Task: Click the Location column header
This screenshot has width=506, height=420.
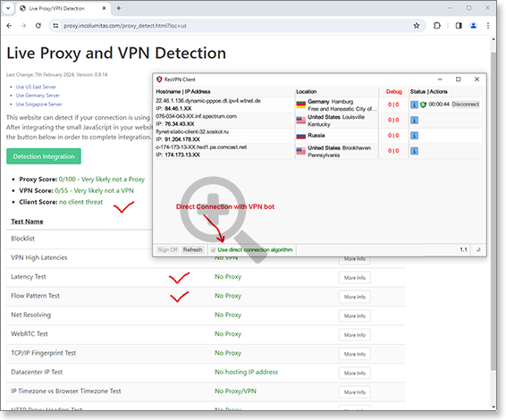Action: 307,92
